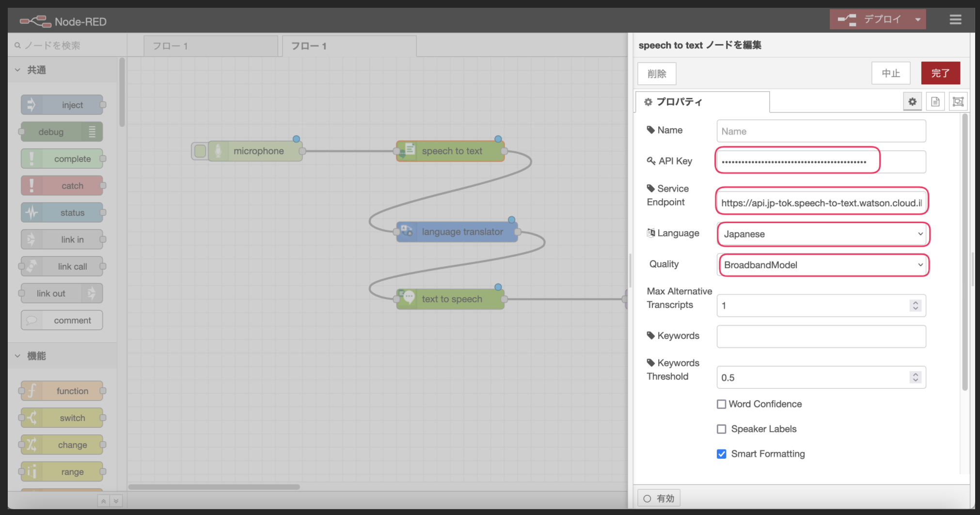Adjust Keywords Threshold stepper arrows
Screen dimensions: 980x515
pyautogui.click(x=916, y=377)
